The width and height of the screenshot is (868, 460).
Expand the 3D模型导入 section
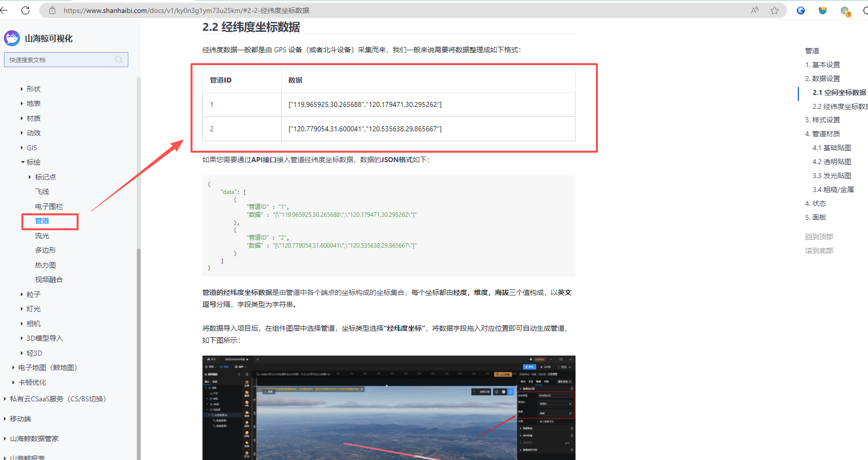pyautogui.click(x=22, y=338)
